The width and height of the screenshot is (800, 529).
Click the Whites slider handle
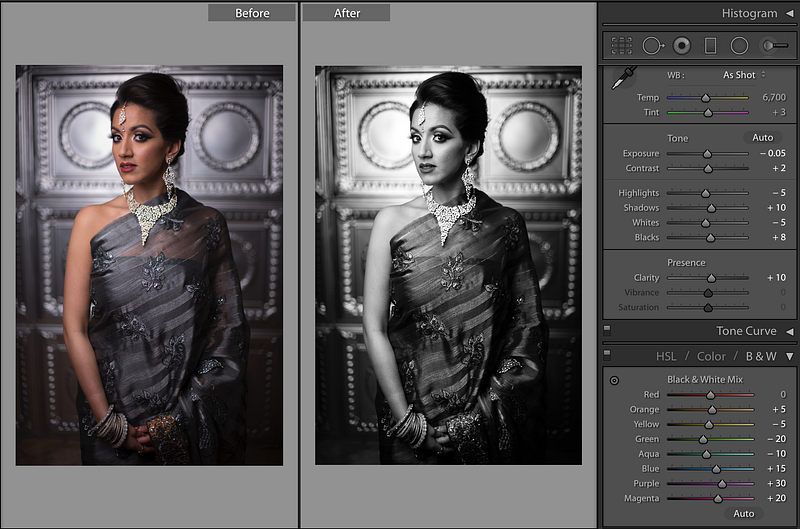706,223
